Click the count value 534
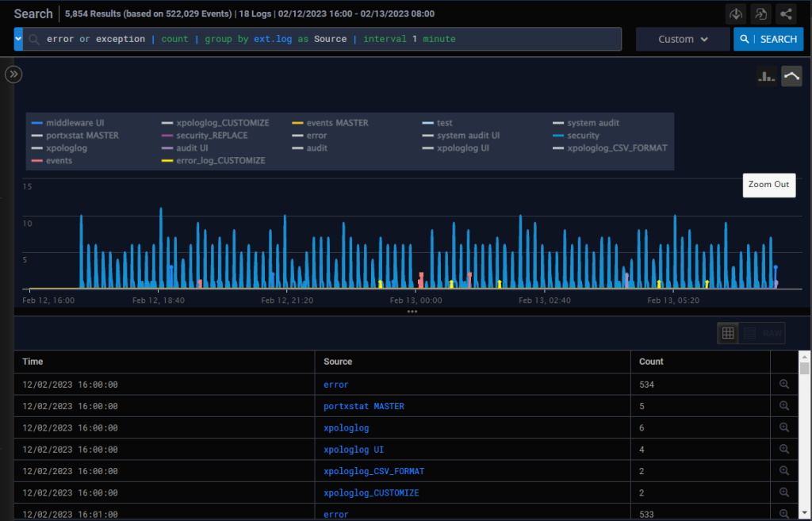Viewport: 812px width, 521px height. coord(646,385)
